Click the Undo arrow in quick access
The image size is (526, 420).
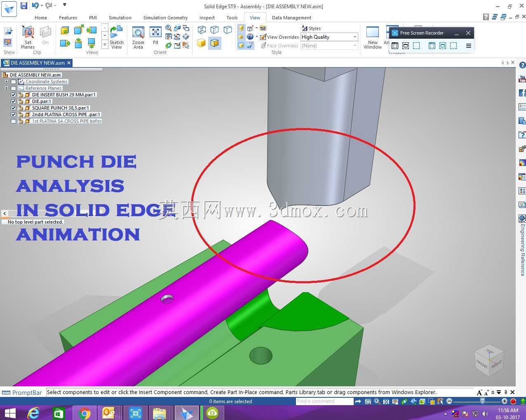click(x=35, y=5)
